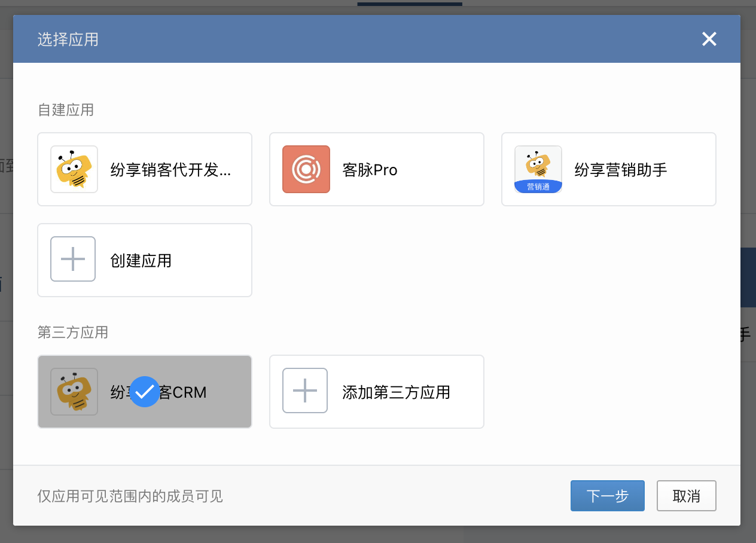The height and width of the screenshot is (543, 756).
Task: Select the 纷享营销助手 app name
Action: click(x=621, y=170)
